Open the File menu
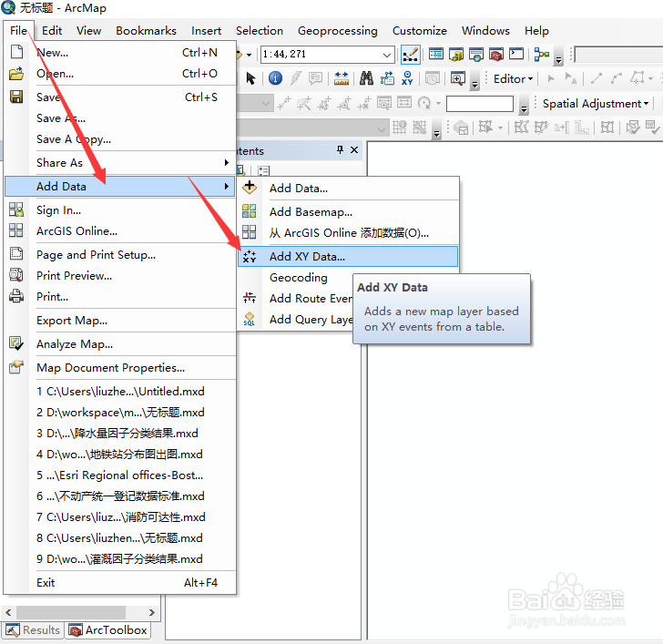The image size is (663, 644). (x=18, y=31)
